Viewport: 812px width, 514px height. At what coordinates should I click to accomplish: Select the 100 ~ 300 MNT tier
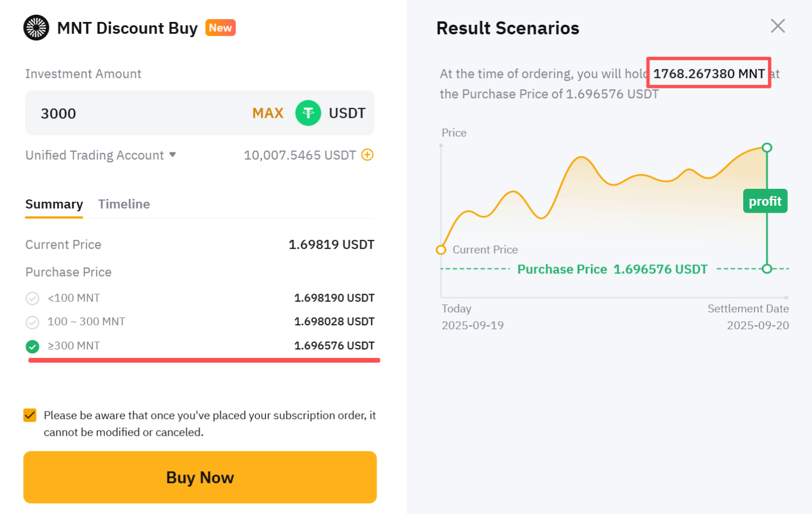(33, 322)
